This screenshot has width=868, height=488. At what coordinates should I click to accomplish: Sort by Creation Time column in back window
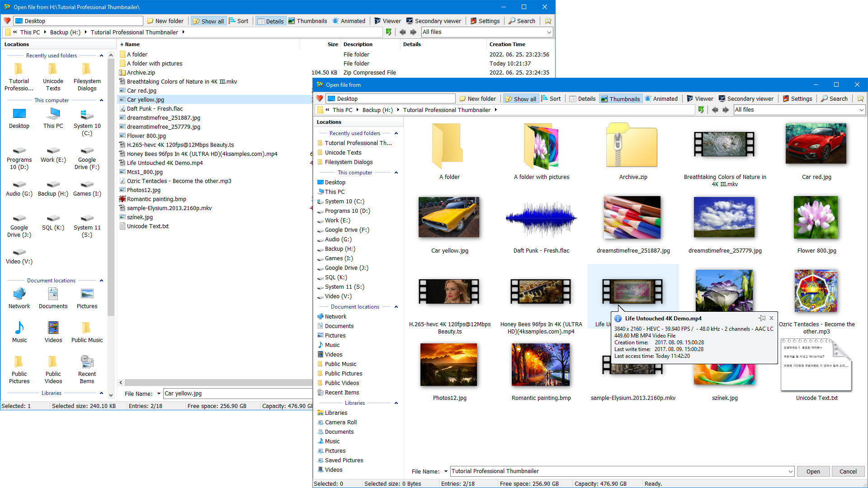(521, 44)
